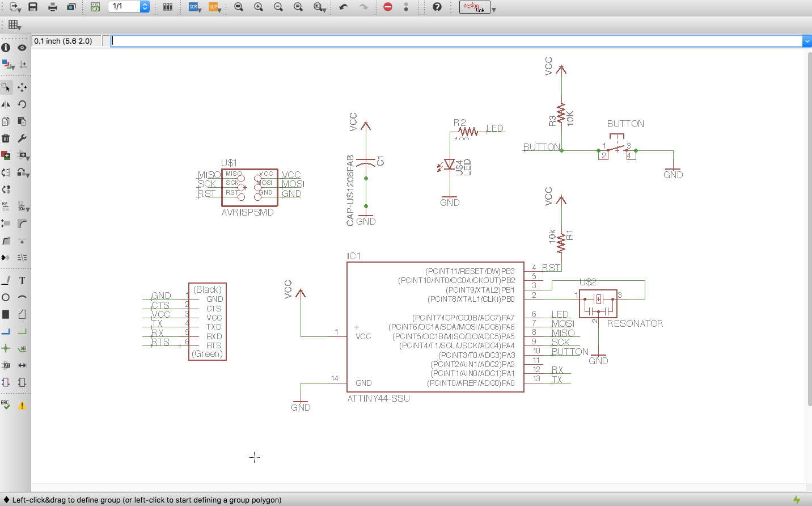
Task: Select the Miter tool
Action: pyautogui.click(x=22, y=224)
